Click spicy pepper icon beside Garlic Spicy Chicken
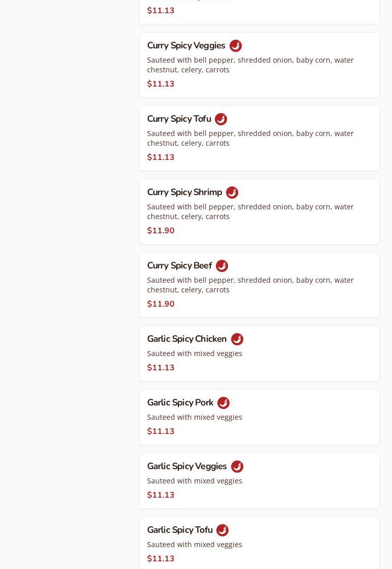 click(237, 339)
